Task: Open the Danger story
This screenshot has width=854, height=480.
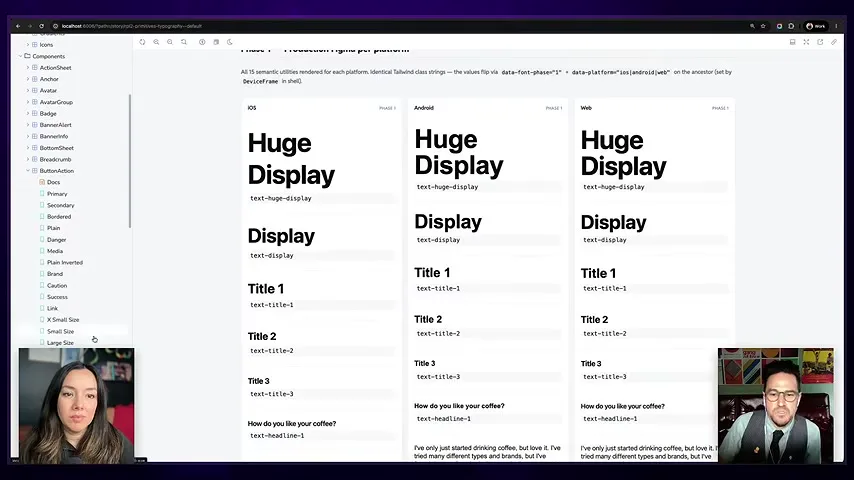Action: [56, 240]
